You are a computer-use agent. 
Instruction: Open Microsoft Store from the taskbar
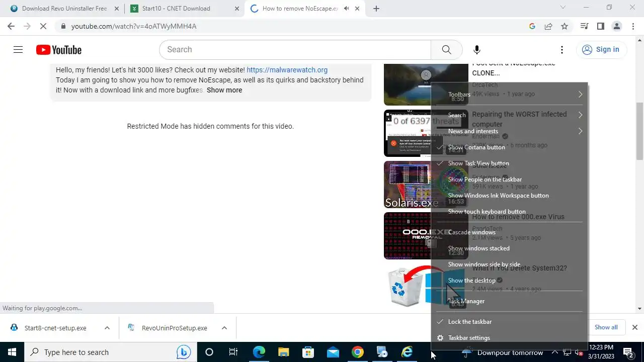coord(308,352)
